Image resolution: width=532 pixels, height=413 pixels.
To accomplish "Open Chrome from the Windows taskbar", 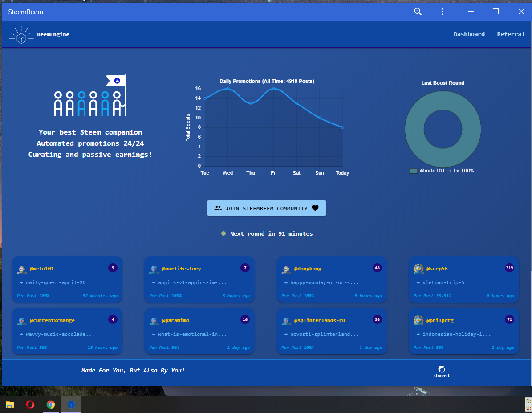I will 51,405.
